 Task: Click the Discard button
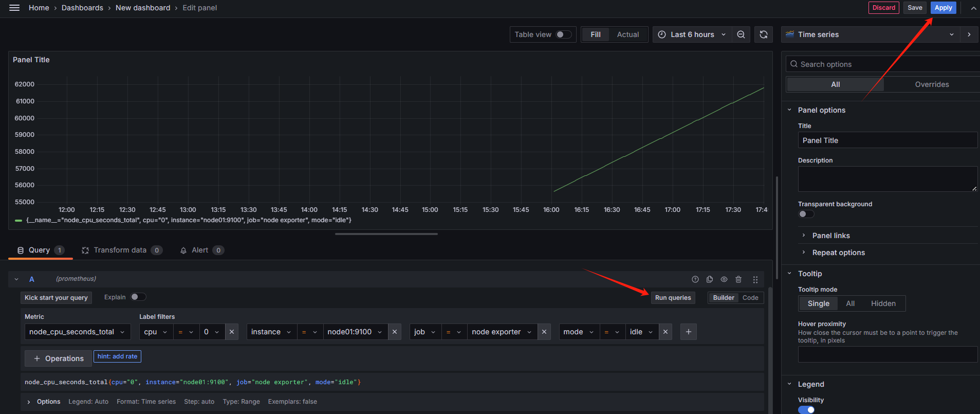click(883, 8)
